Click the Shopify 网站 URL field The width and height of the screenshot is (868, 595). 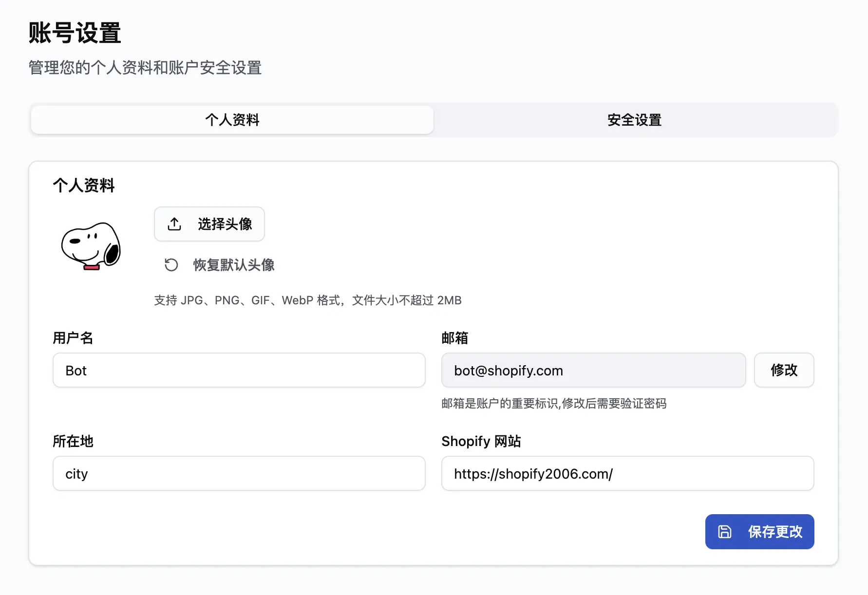627,473
